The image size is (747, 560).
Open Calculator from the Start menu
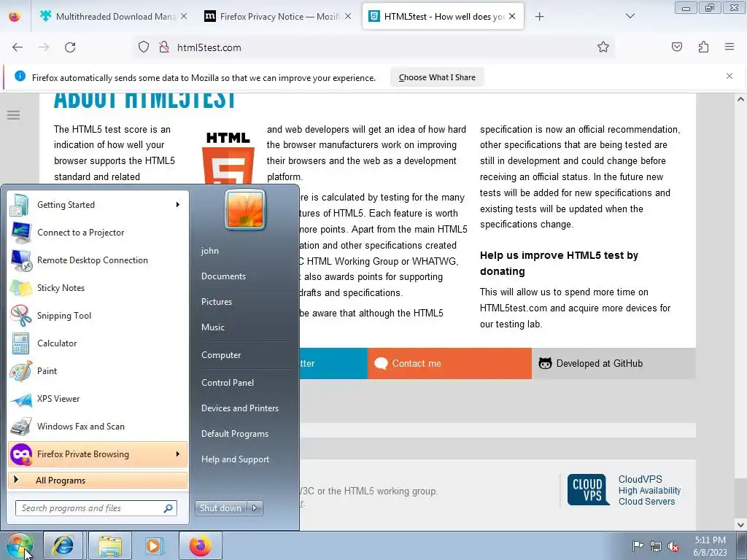coord(98,343)
